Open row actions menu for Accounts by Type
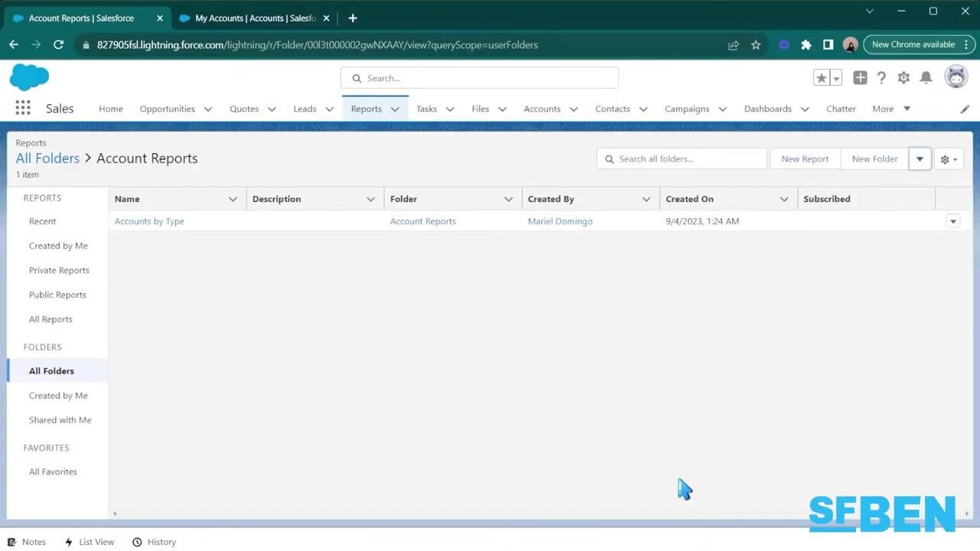The image size is (980, 551). 953,221
